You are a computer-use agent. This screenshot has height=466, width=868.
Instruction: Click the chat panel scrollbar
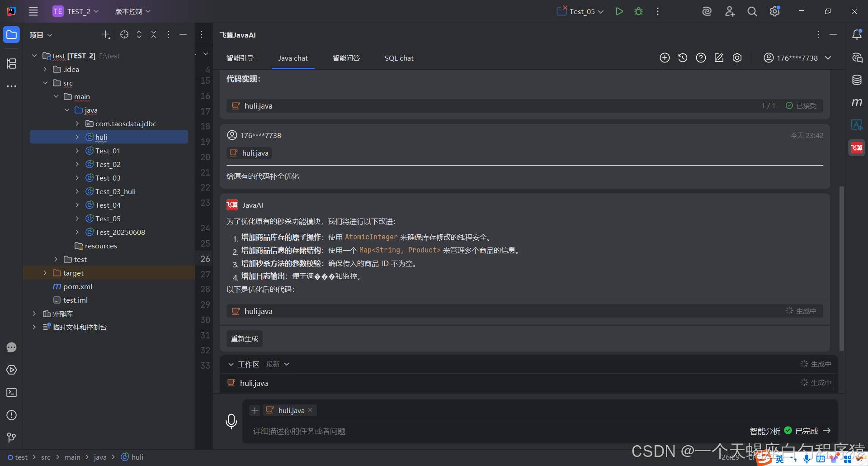tap(841, 268)
